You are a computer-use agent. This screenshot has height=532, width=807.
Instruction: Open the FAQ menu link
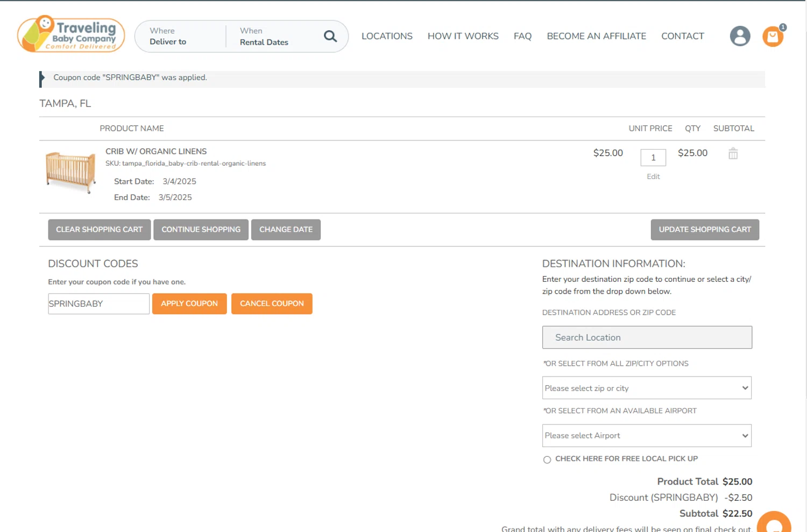[x=522, y=36]
